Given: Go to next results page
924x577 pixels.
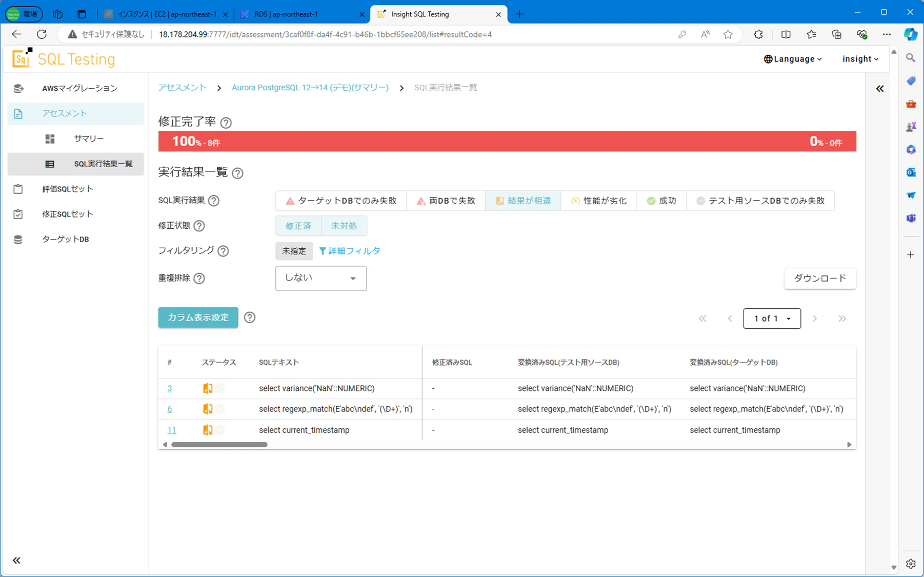Looking at the screenshot, I should [x=815, y=319].
